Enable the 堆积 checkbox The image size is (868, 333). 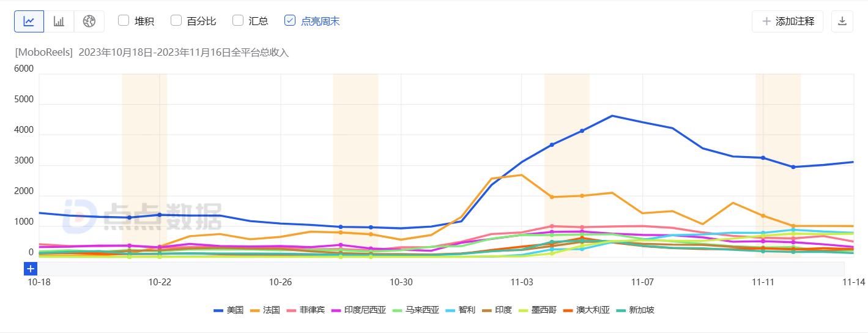(x=124, y=21)
